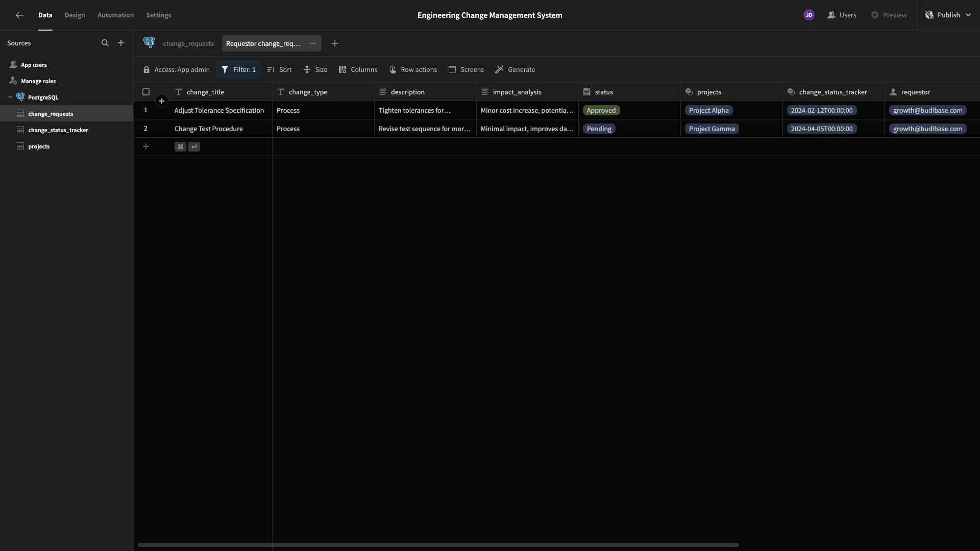Click the change_status_tracker column header
Image resolution: width=980 pixels, height=551 pixels.
834,92
